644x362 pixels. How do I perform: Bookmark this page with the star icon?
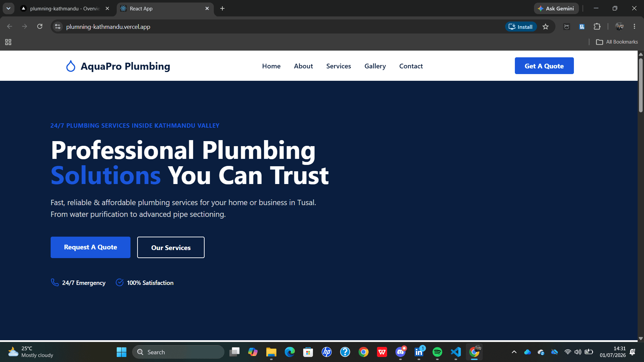click(546, 26)
